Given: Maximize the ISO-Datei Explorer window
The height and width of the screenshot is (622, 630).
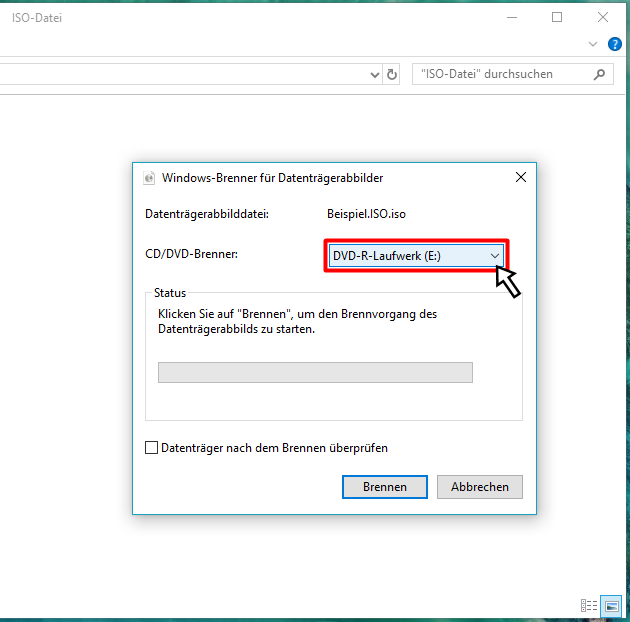Looking at the screenshot, I should tap(557, 17).
